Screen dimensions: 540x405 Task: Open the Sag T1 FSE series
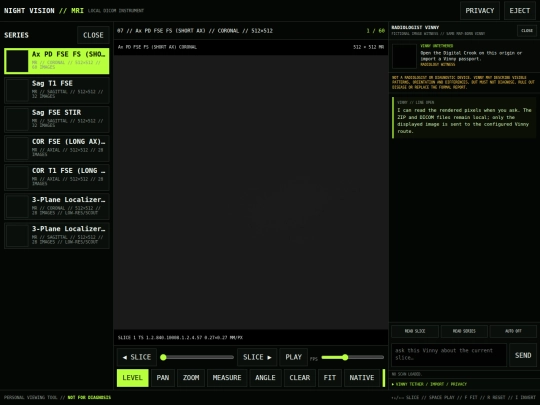[56, 90]
